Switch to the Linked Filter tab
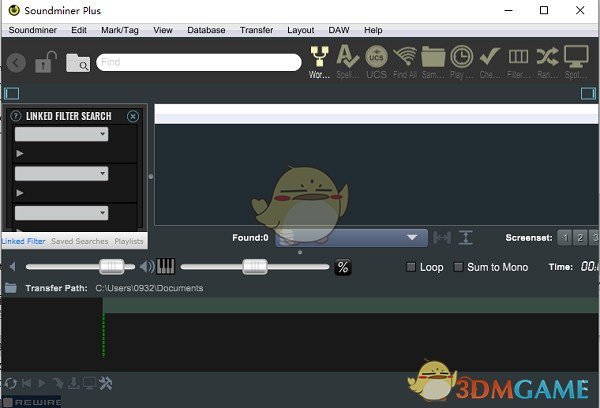The image size is (600, 408). (23, 241)
